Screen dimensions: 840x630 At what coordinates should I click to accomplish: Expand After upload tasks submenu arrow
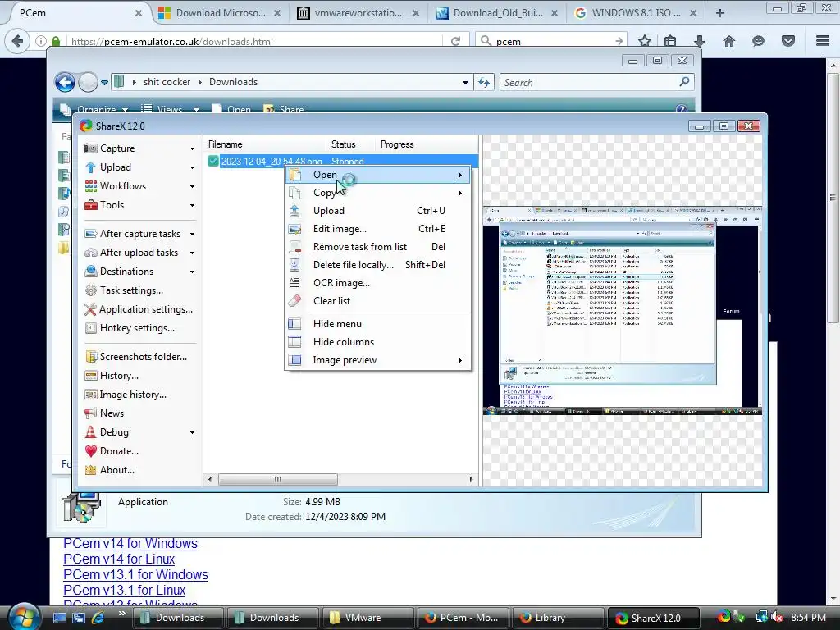(x=192, y=253)
